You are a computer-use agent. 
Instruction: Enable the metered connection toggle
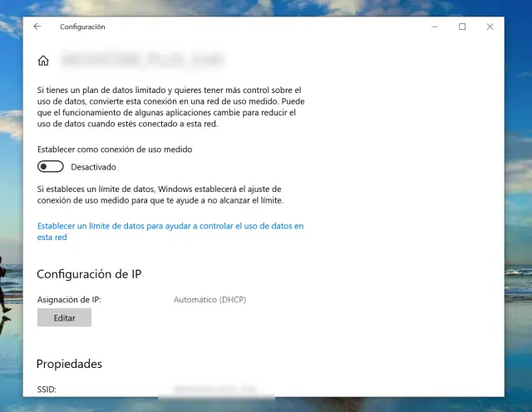(50, 167)
